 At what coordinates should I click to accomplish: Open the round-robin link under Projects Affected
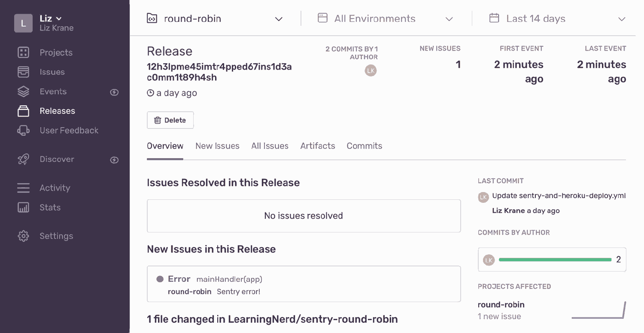click(x=501, y=304)
